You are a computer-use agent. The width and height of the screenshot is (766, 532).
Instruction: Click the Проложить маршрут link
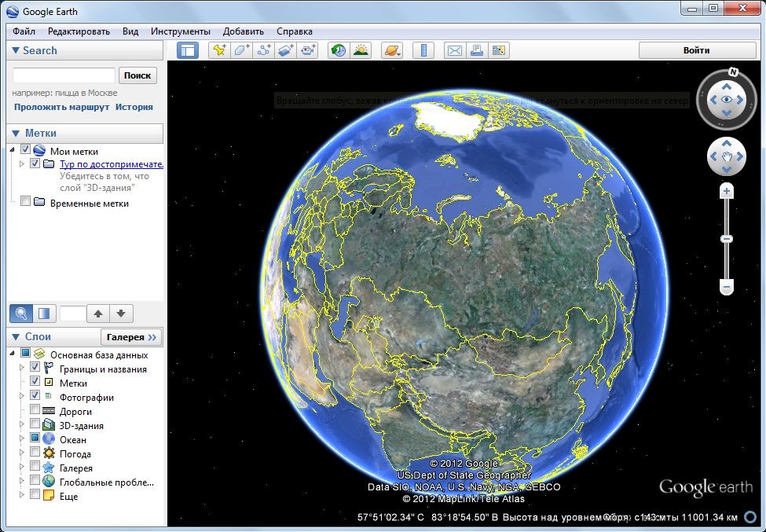point(60,107)
